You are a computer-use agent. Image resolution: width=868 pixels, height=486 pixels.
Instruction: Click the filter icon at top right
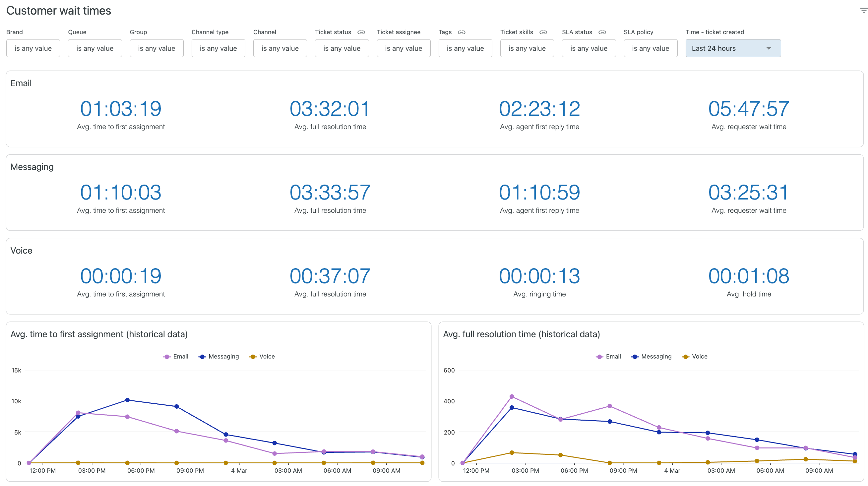tap(864, 10)
